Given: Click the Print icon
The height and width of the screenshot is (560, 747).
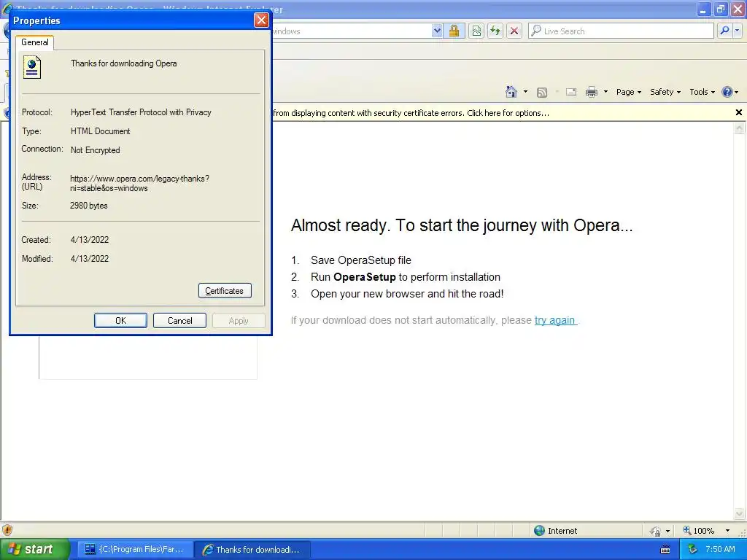Looking at the screenshot, I should [591, 92].
